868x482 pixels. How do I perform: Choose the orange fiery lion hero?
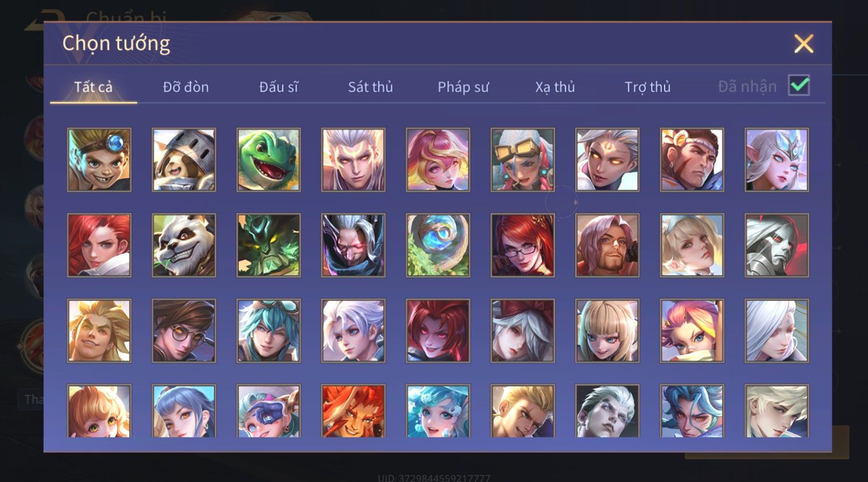pos(353,411)
